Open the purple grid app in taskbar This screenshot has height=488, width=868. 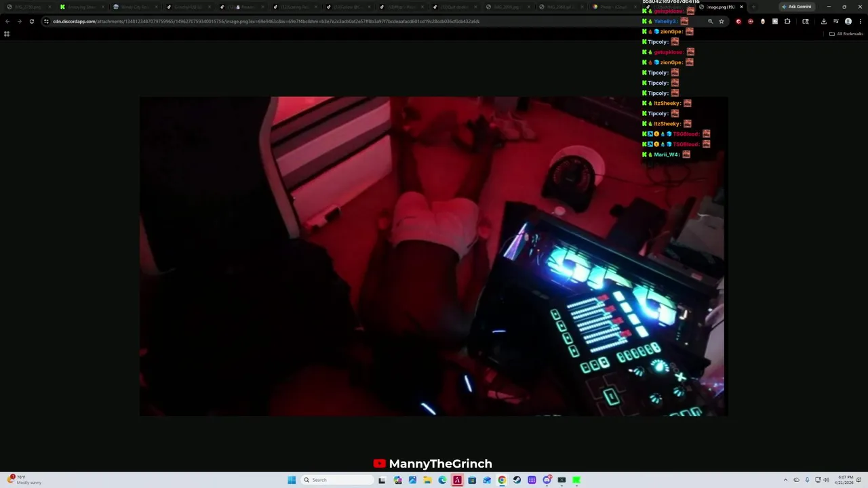(x=532, y=480)
